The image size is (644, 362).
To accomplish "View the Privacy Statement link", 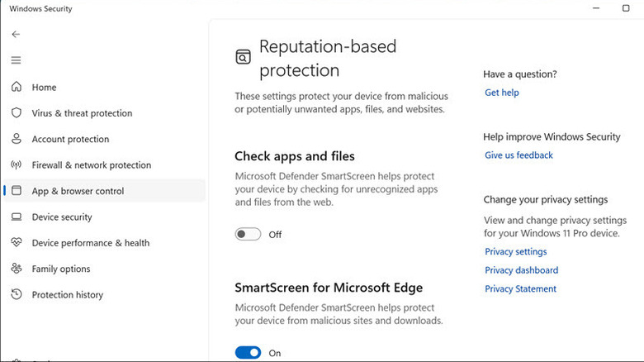I will click(520, 289).
